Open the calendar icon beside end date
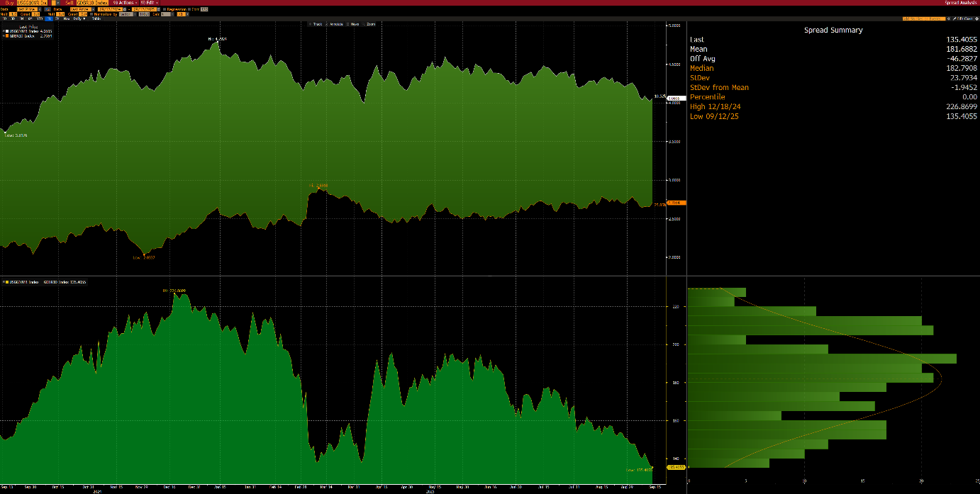This screenshot has width=980, height=494. pyautogui.click(x=159, y=9)
